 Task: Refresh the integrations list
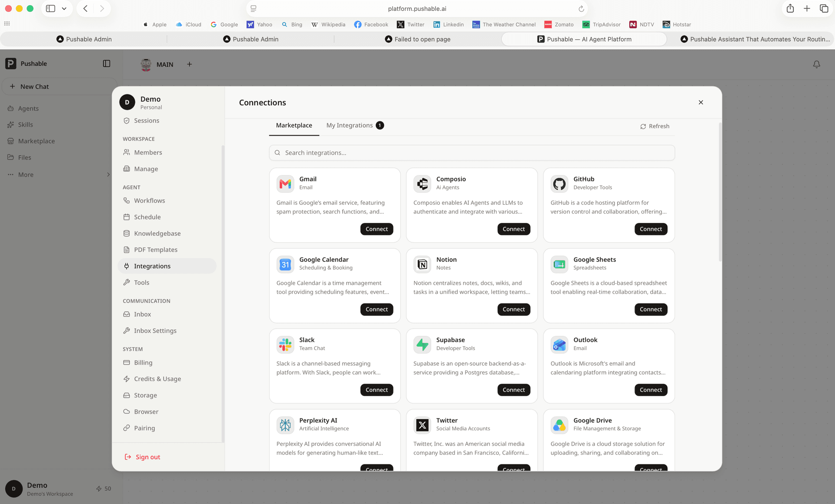click(655, 126)
